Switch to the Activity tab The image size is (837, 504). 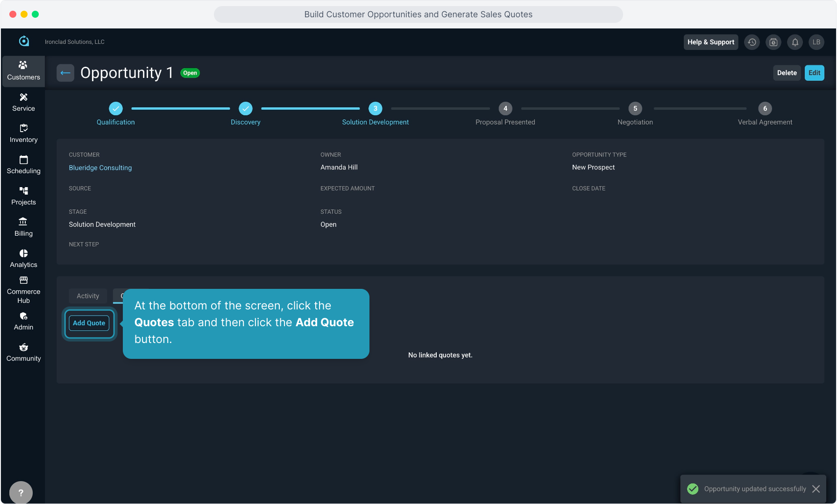(x=88, y=296)
